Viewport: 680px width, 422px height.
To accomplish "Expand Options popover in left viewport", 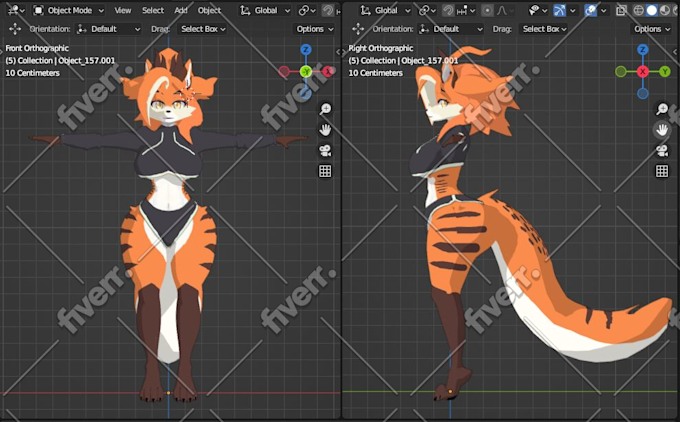I will (x=314, y=29).
